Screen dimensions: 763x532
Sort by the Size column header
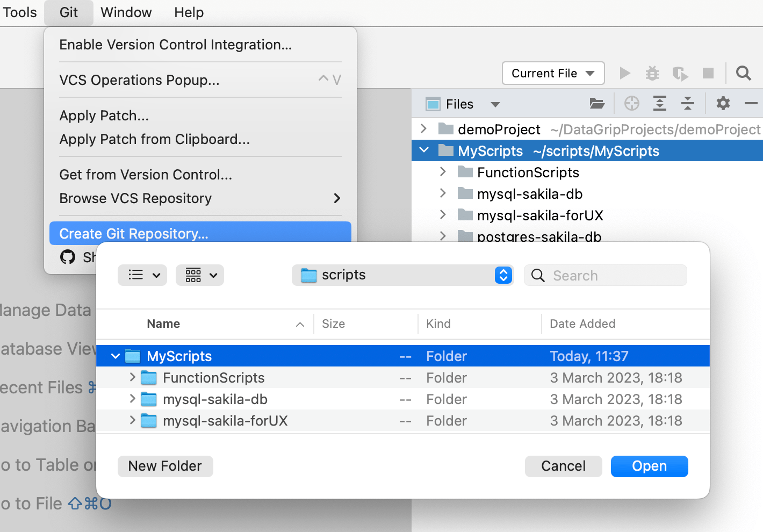[x=333, y=323]
